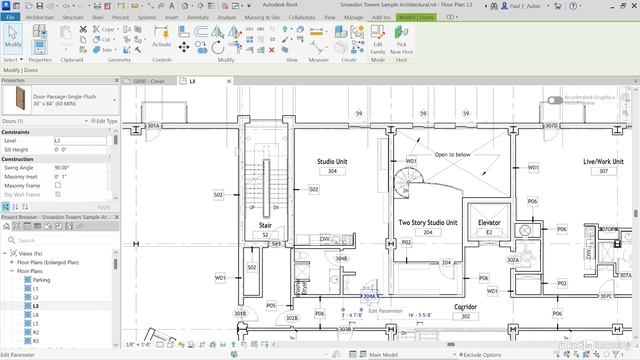Open the view scale 1/8" = 1'-0" selector
Viewport: 640px width, 360px height.
click(x=139, y=344)
